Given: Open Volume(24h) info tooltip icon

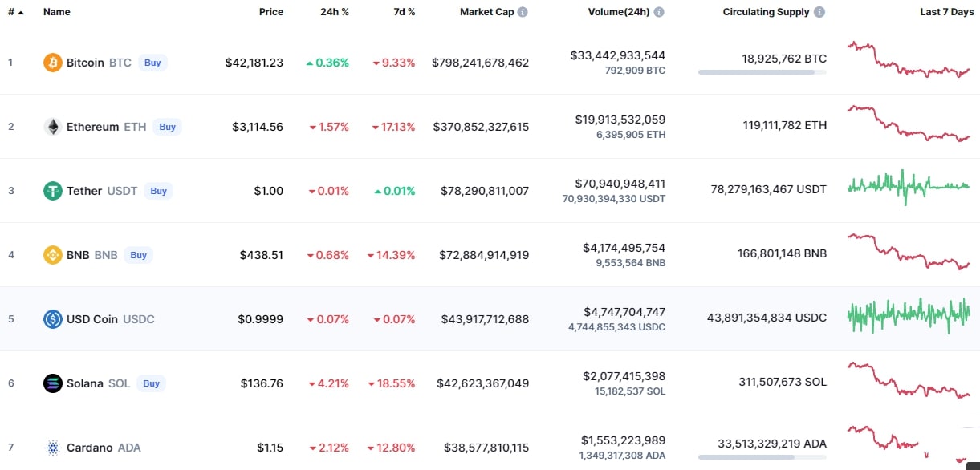Looking at the screenshot, I should point(659,12).
